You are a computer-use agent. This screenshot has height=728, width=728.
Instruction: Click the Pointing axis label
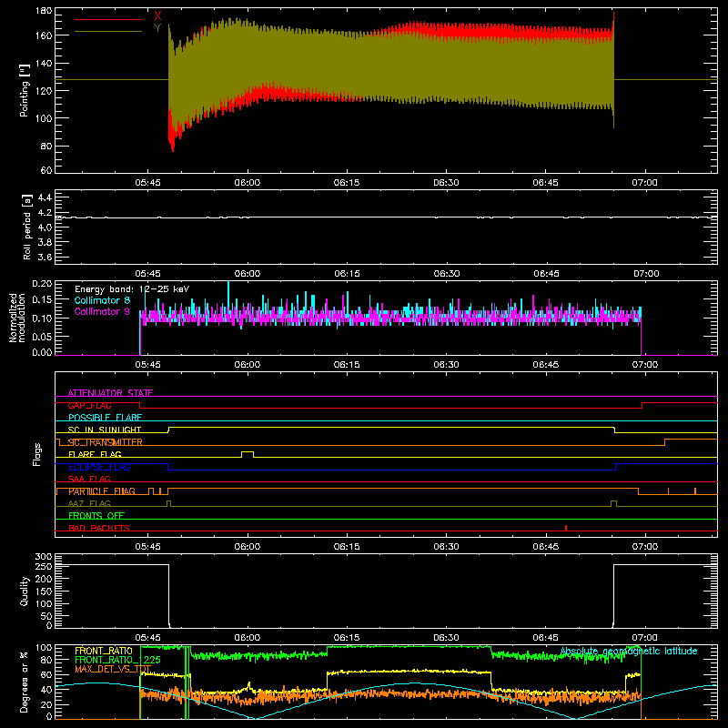click(25, 90)
